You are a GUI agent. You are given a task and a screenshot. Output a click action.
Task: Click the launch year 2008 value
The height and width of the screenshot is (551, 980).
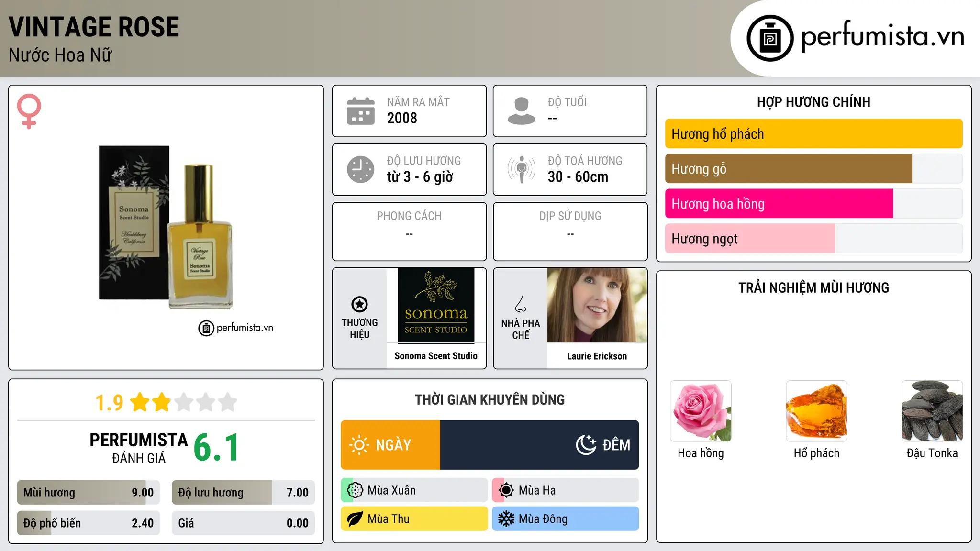coord(402,118)
